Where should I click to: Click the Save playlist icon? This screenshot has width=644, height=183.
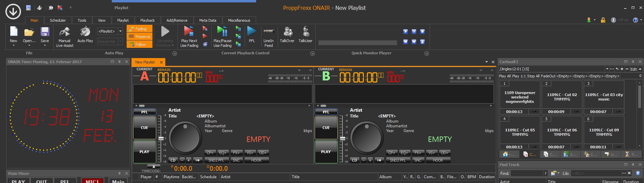[x=45, y=32]
